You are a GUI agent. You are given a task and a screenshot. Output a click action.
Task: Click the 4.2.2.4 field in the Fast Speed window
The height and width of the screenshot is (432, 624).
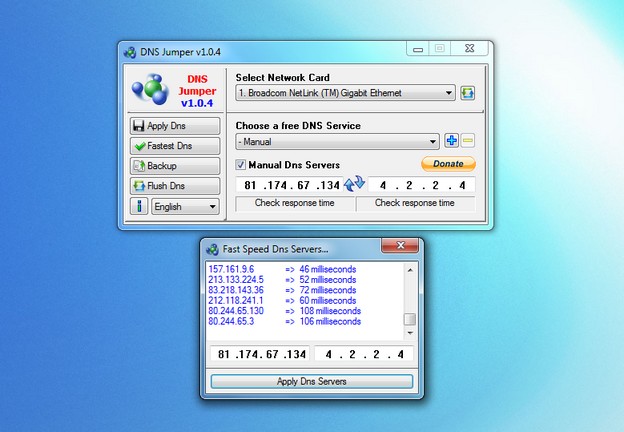[364, 354]
